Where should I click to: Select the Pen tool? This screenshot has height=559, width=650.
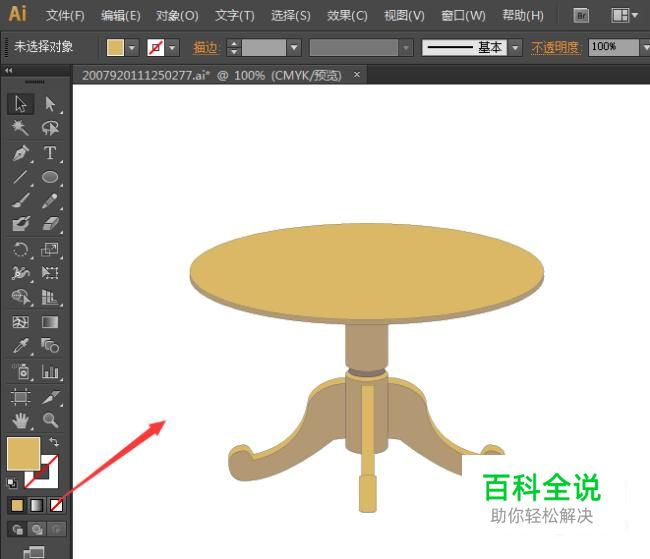21,153
